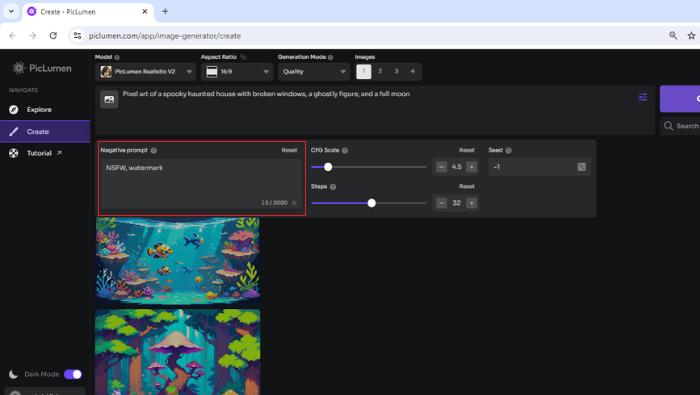
Task: Click the image upload icon in prompt box
Action: pyautogui.click(x=109, y=100)
